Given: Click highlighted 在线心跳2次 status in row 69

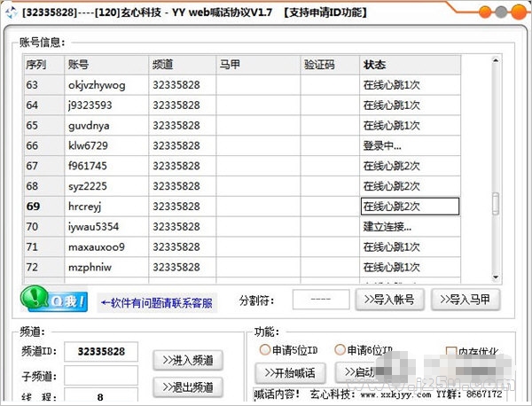Looking at the screenshot, I should (411, 207).
